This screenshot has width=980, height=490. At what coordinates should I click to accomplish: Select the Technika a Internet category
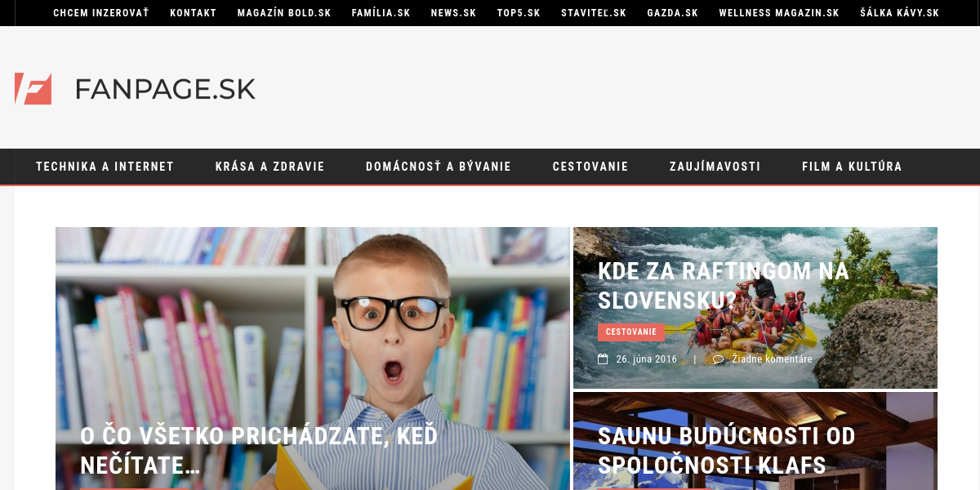[x=105, y=167]
